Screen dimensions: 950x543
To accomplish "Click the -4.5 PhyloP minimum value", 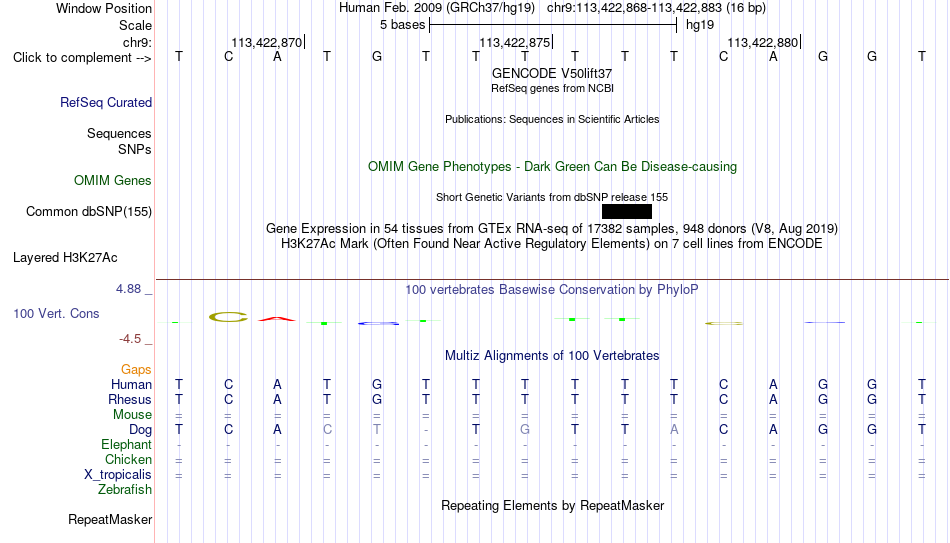I will pyautogui.click(x=130, y=339).
